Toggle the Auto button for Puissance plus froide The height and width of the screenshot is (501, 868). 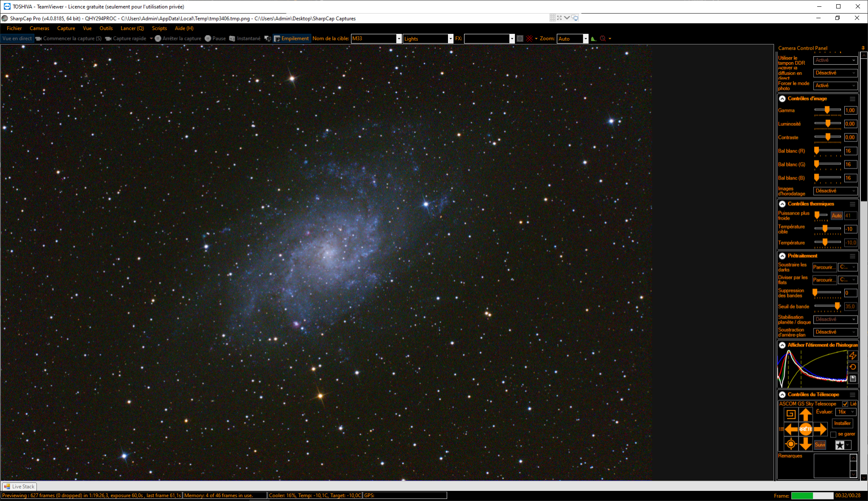pos(837,216)
